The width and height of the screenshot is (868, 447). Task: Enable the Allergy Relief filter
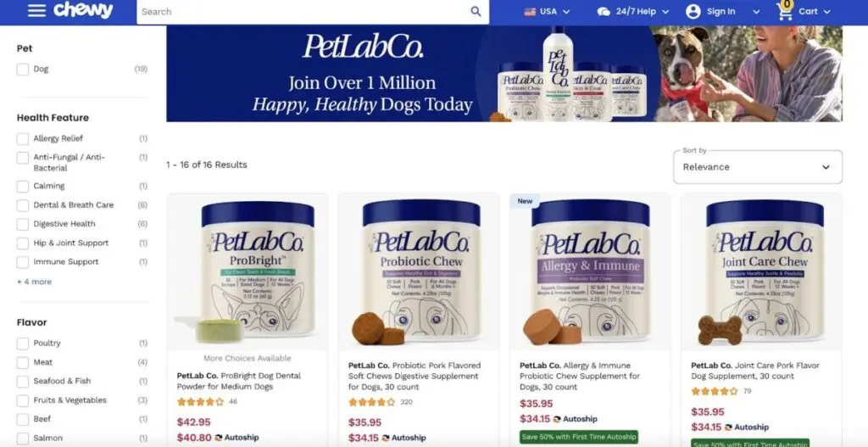click(x=23, y=138)
